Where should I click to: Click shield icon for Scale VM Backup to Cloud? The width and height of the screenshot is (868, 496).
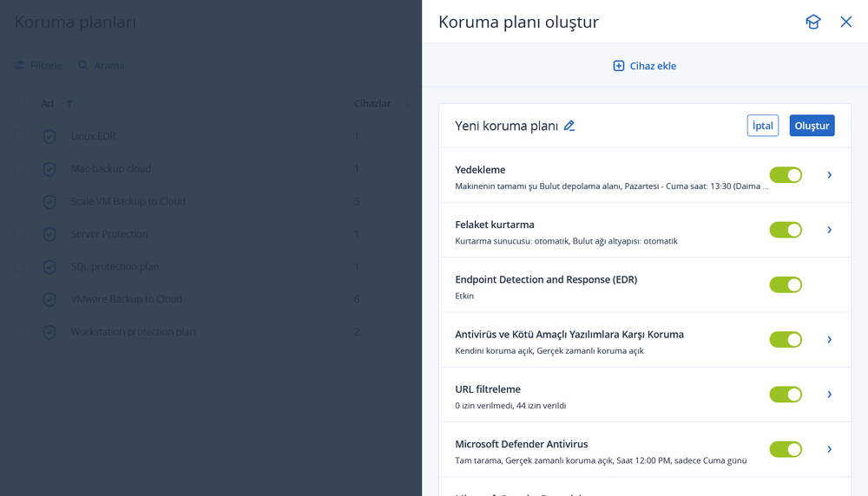click(49, 201)
